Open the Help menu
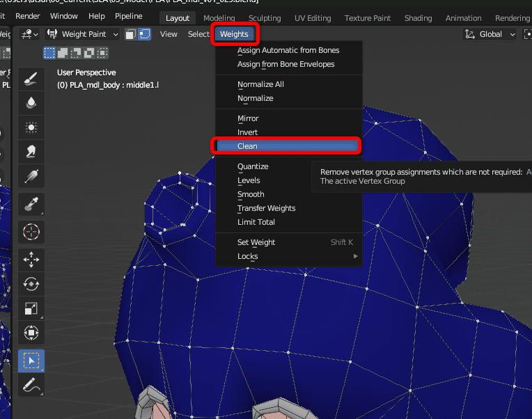 [97, 16]
